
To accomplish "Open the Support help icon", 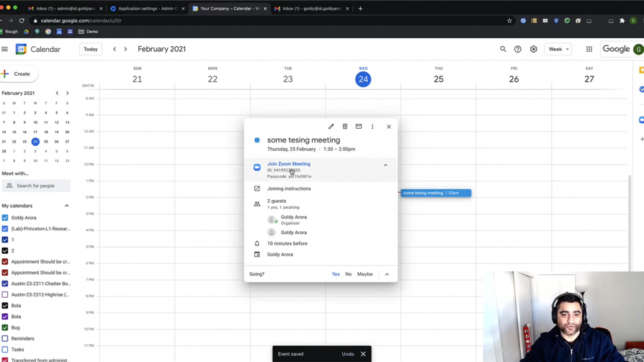I will pos(518,49).
